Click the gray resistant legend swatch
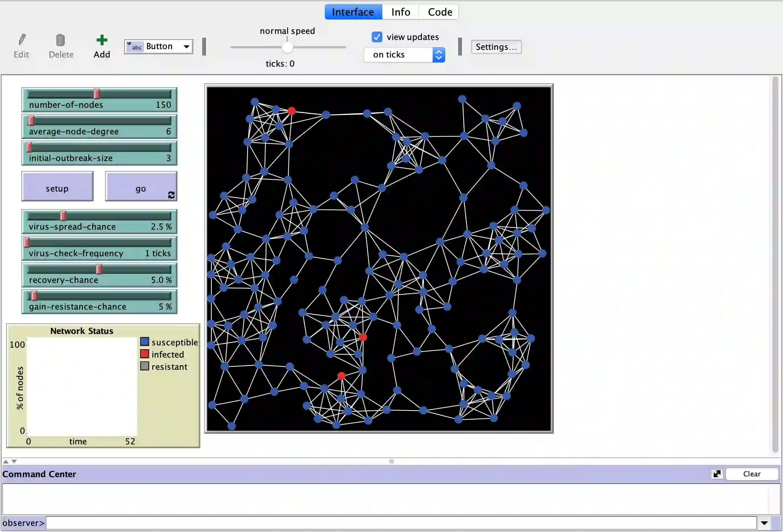The image size is (783, 532). [x=144, y=366]
